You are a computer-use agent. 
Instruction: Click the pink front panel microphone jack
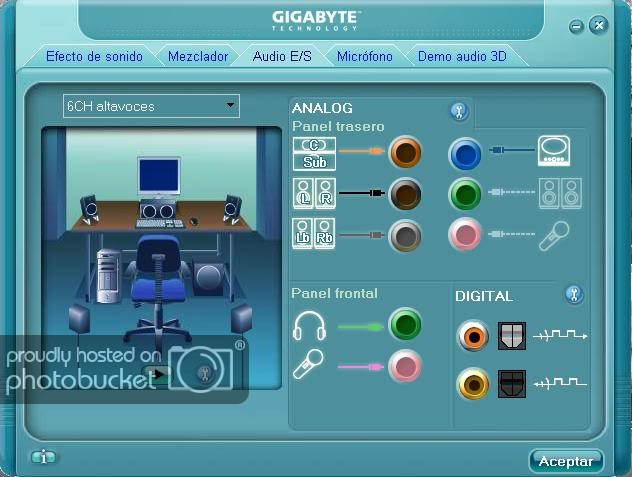point(405,366)
